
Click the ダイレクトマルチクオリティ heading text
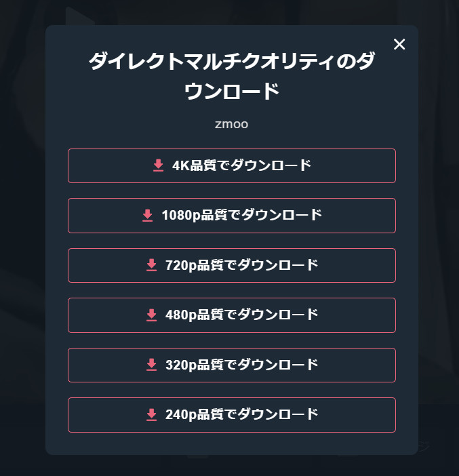(231, 62)
